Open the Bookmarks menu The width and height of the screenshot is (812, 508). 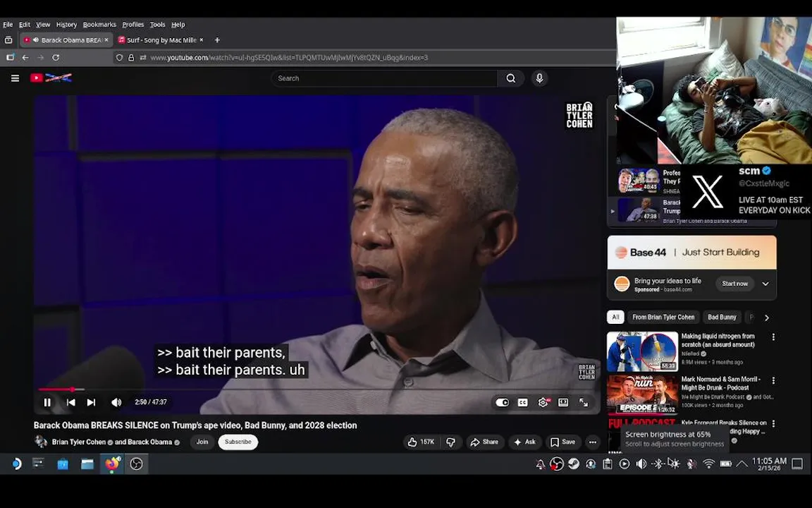[99, 25]
